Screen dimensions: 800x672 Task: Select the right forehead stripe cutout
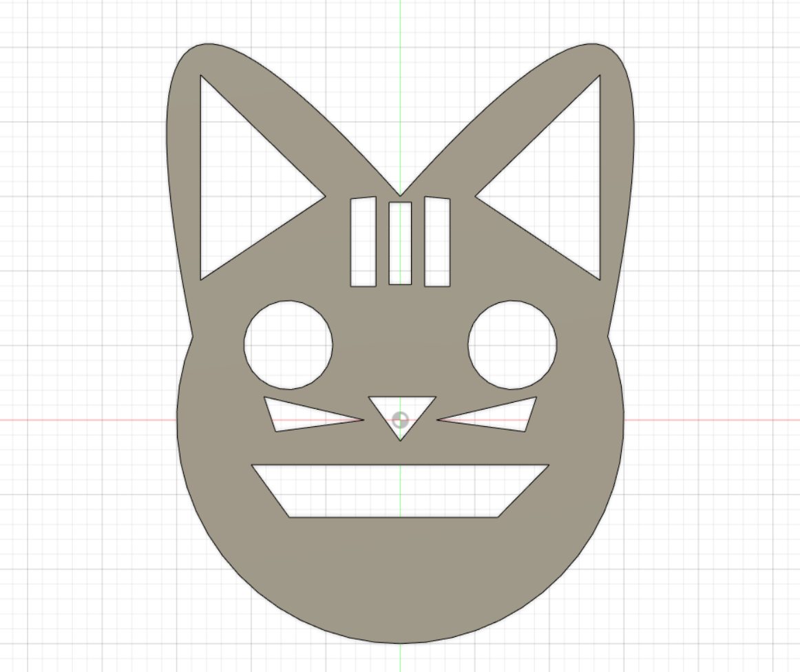point(437,242)
